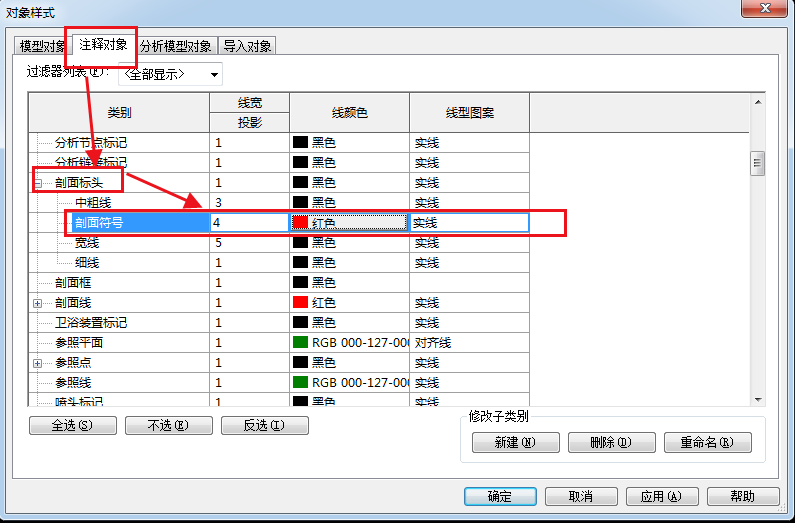Viewport: 795px width, 523px height.
Task: Select the 分析链接标记 row
Action: [x=91, y=163]
